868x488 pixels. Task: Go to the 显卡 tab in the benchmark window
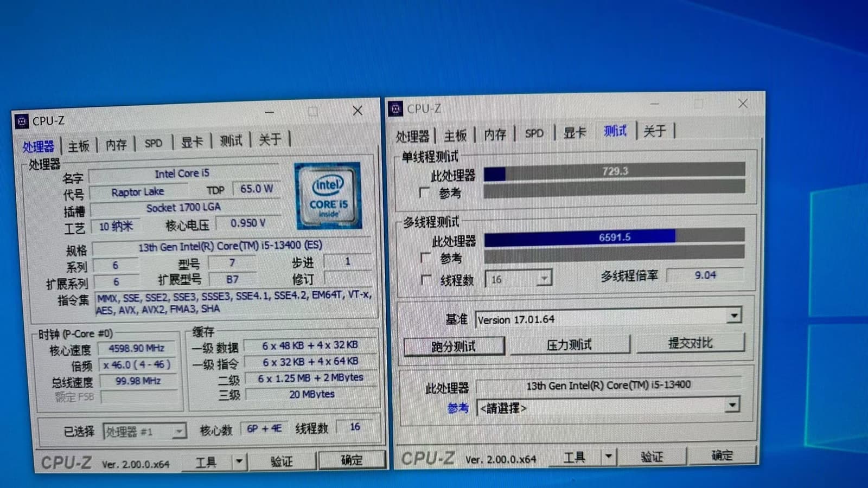click(575, 132)
